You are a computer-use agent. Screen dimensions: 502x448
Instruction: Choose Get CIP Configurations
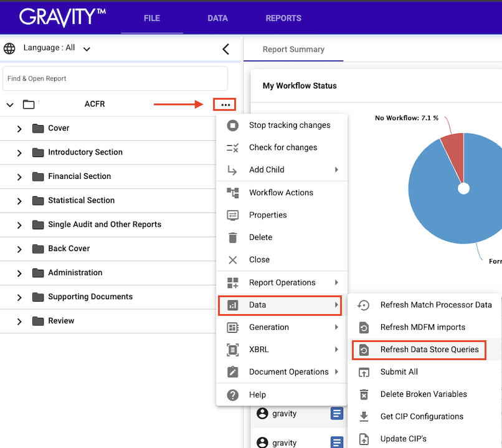(425, 417)
